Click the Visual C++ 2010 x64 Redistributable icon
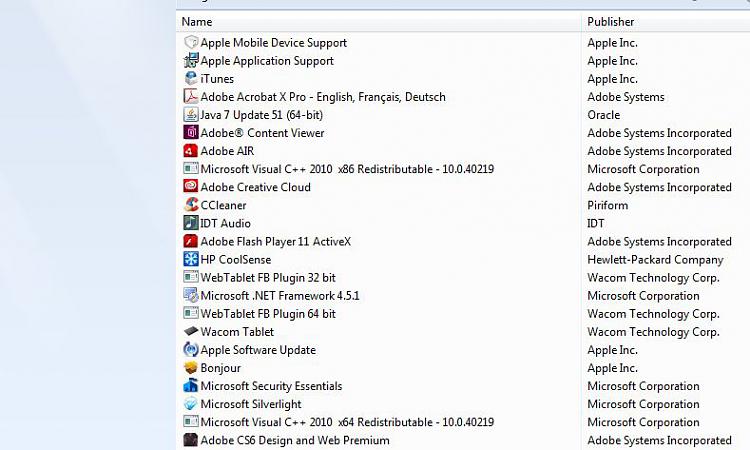 coord(191,422)
